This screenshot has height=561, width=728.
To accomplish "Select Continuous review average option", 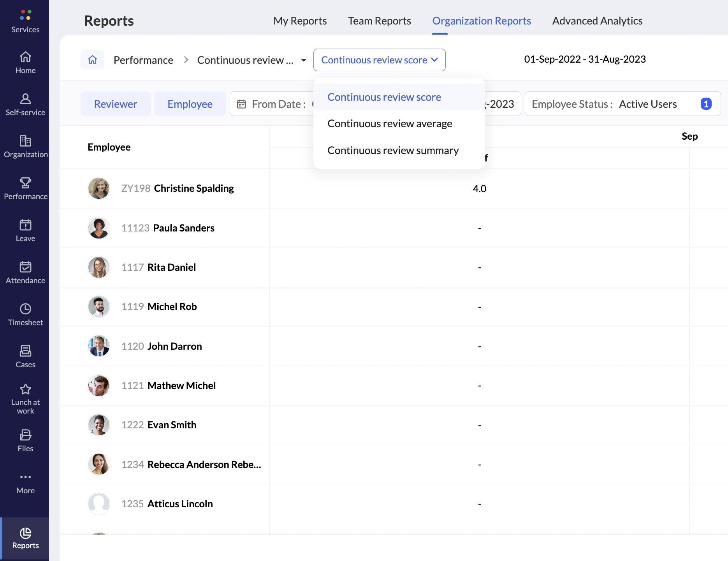I will click(399, 124).
